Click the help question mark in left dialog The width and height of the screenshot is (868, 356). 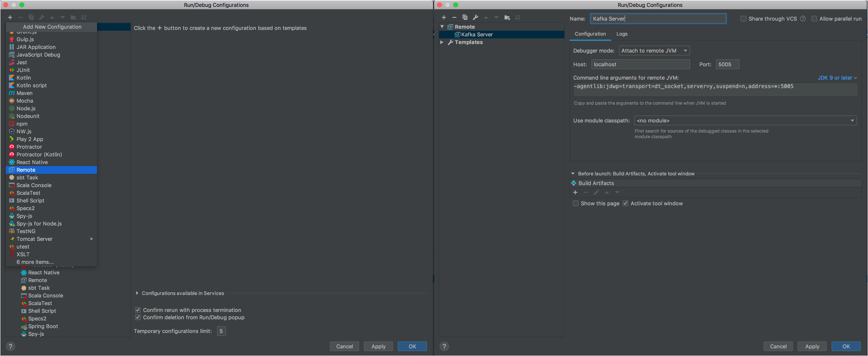[x=11, y=346]
